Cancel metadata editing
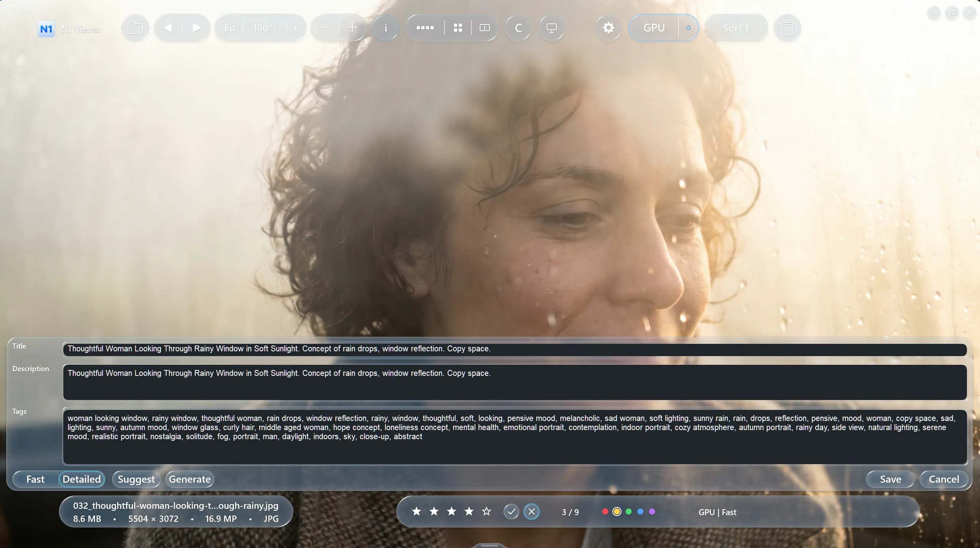The height and width of the screenshot is (548, 980). (944, 479)
